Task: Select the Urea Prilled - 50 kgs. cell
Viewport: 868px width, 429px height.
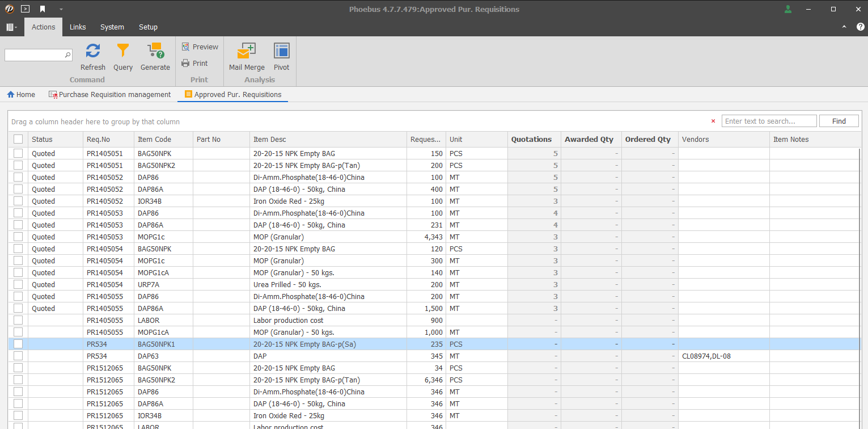Action: coord(328,284)
